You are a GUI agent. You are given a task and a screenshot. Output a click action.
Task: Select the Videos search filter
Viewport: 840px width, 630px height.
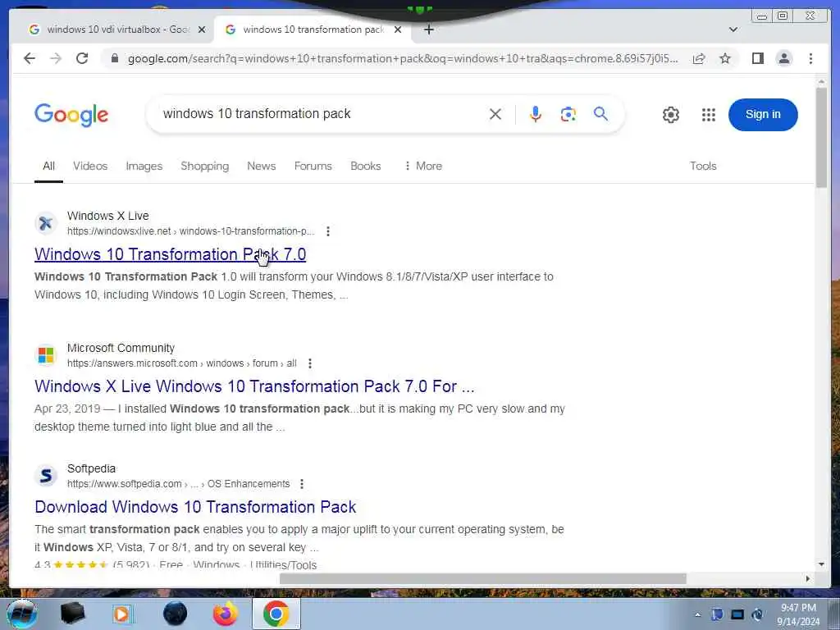[90, 166]
